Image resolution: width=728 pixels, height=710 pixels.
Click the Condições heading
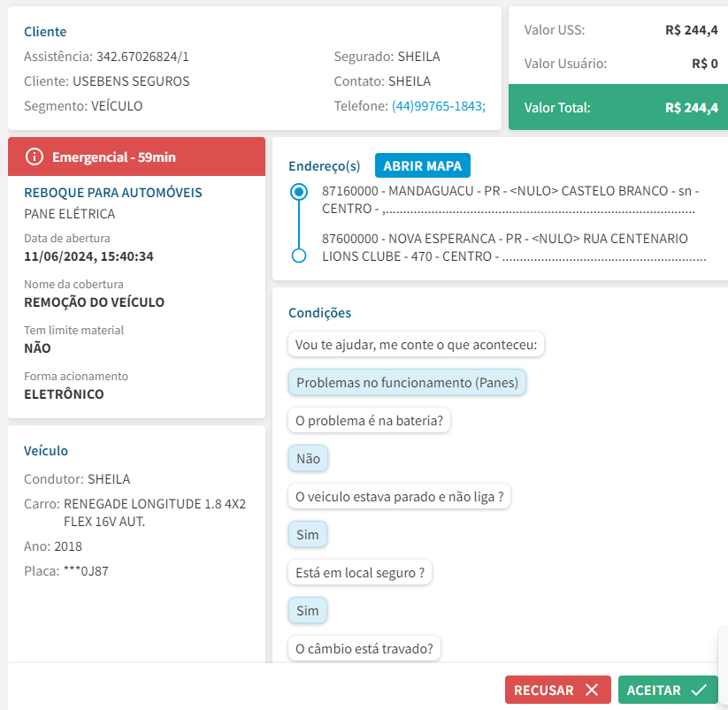coord(319,313)
